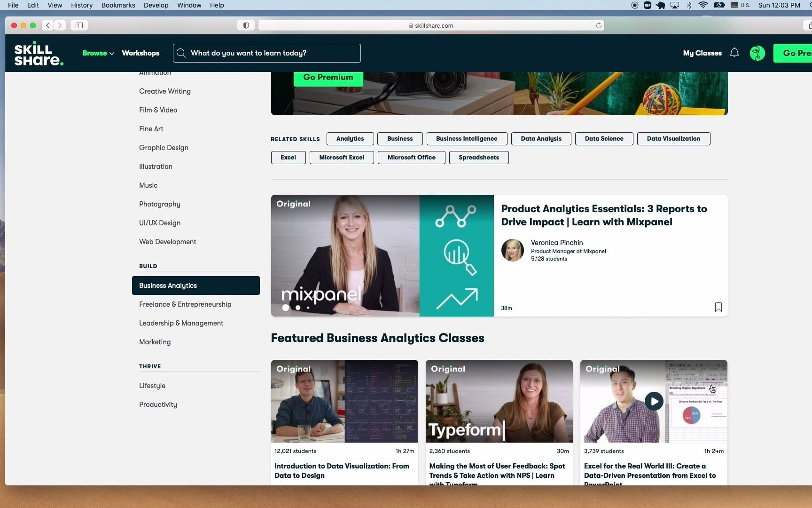Viewport: 812px width, 508px height.
Task: Select the Microsoft Excel skill tag
Action: [342, 158]
